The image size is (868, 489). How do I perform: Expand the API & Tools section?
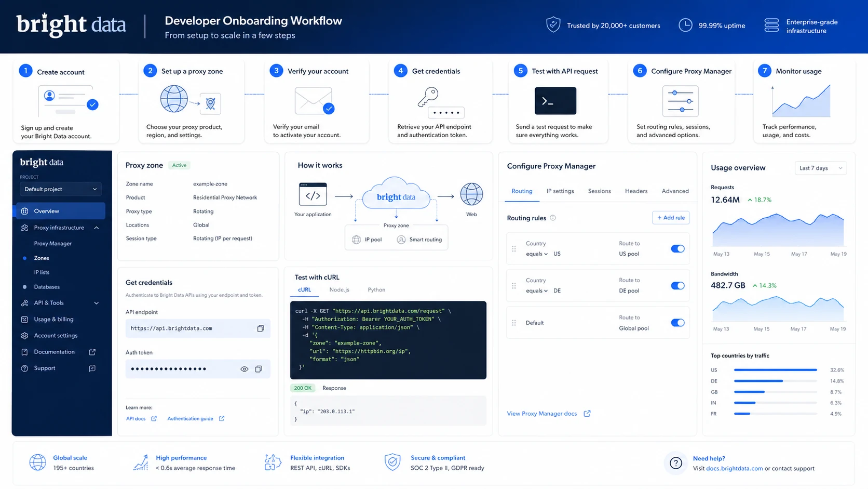pyautogui.click(x=97, y=303)
